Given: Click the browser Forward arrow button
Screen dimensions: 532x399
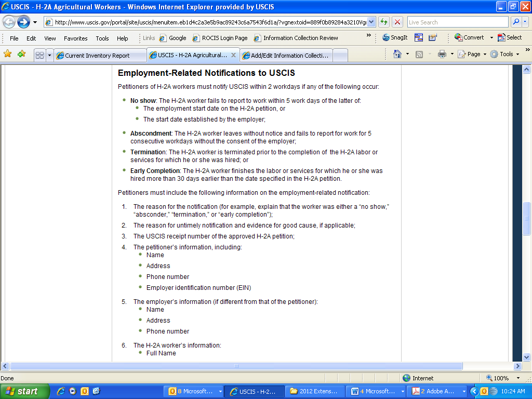Looking at the screenshot, I should coord(23,22).
